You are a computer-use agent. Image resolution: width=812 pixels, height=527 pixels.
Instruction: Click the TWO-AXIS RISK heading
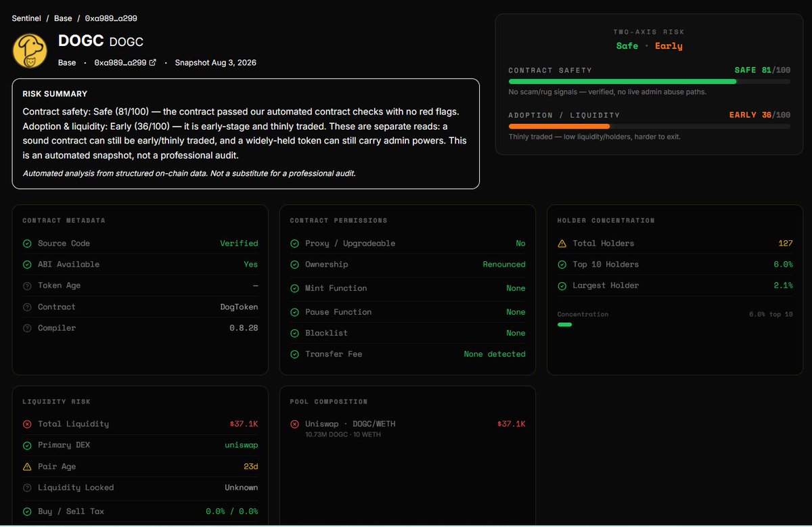pyautogui.click(x=649, y=32)
